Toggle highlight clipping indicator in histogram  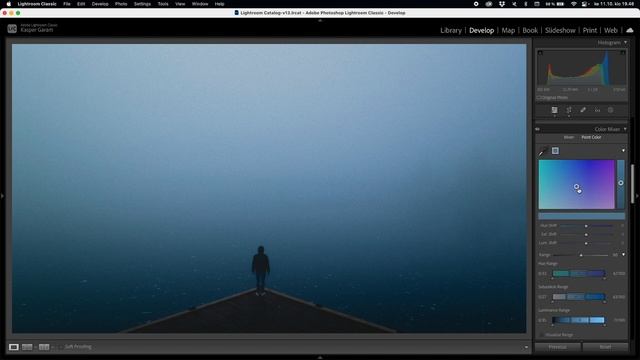click(623, 53)
